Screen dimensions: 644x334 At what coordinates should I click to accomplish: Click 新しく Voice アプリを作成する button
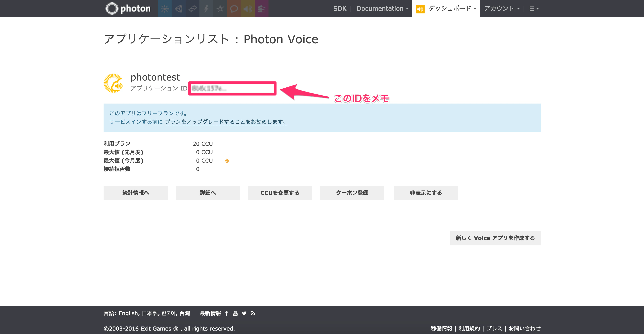point(495,238)
